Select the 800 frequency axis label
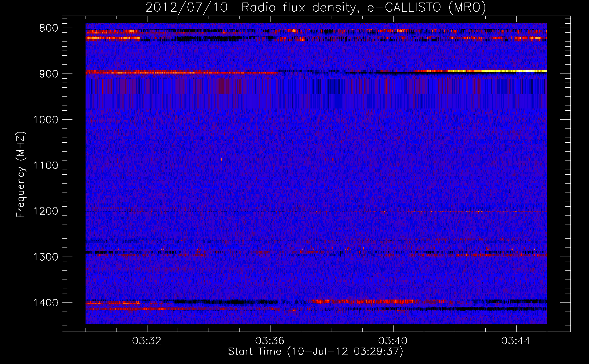The height and width of the screenshot is (364, 589). click(x=49, y=28)
